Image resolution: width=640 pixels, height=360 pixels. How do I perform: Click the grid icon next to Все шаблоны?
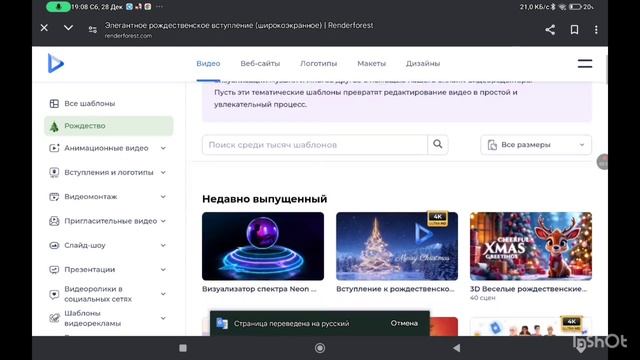click(54, 104)
